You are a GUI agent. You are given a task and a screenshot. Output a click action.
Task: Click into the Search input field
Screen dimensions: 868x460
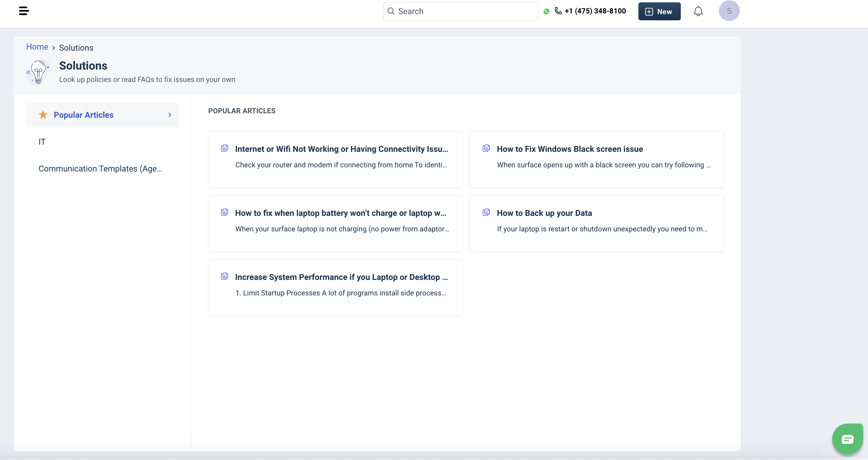tap(465, 11)
